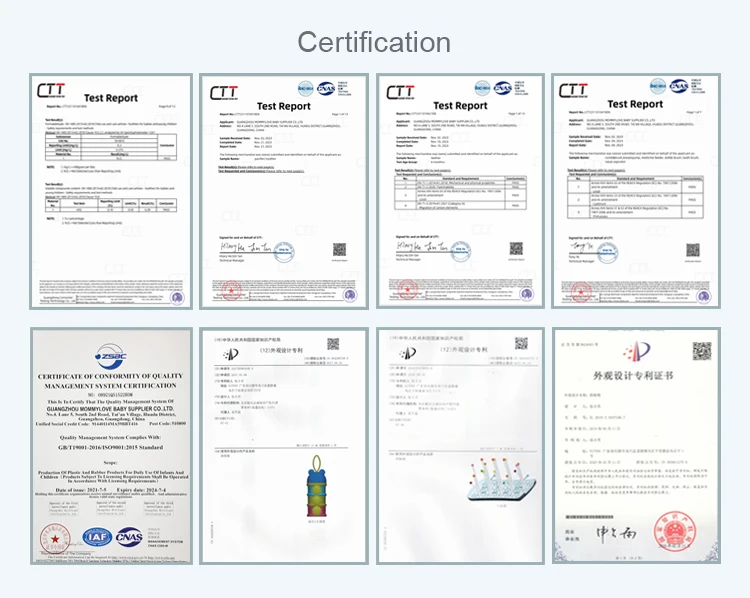This screenshot has width=750, height=598.
Task: Click the QR code on the four-row table report
Action: click(516, 249)
